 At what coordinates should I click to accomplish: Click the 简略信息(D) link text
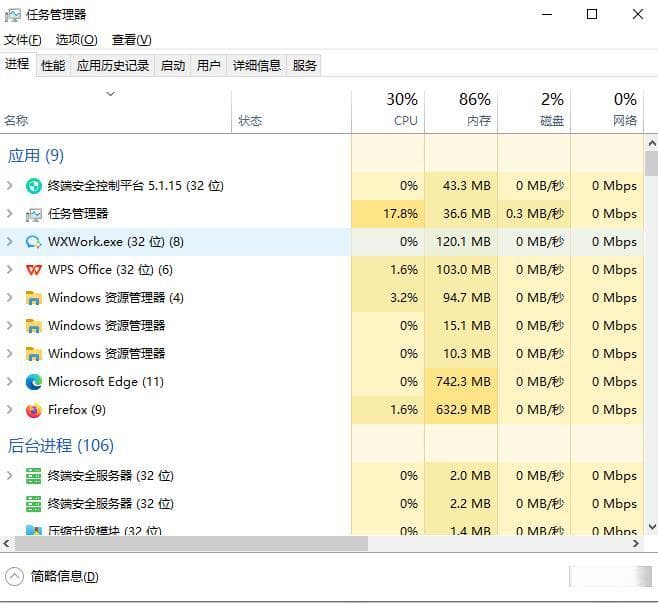(x=65, y=577)
